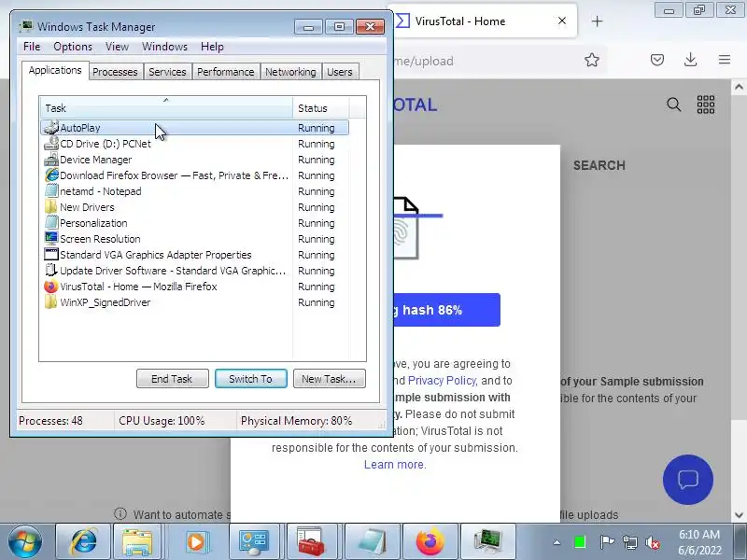Click the file fingerprint upload icon
The height and width of the screenshot is (560, 747).
click(406, 228)
